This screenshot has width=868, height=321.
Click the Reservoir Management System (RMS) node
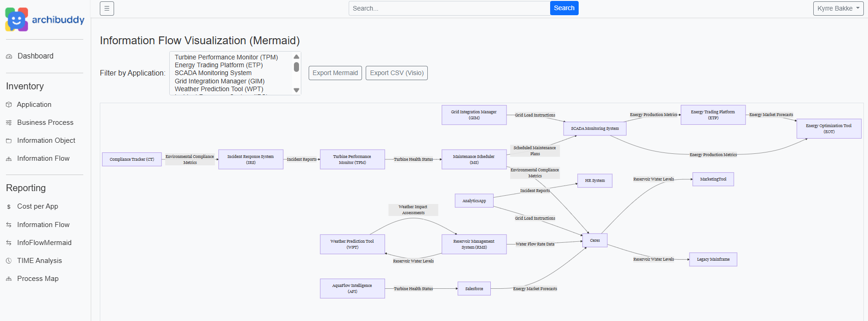[474, 244]
